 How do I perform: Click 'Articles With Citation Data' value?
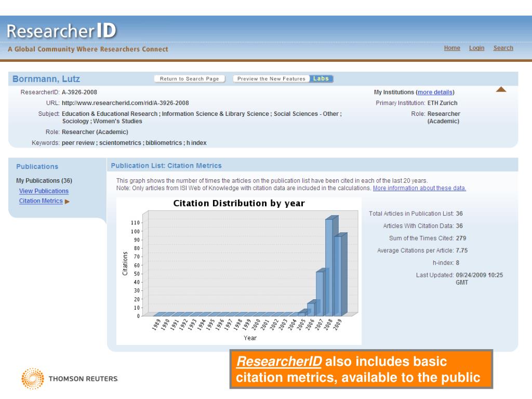click(459, 226)
